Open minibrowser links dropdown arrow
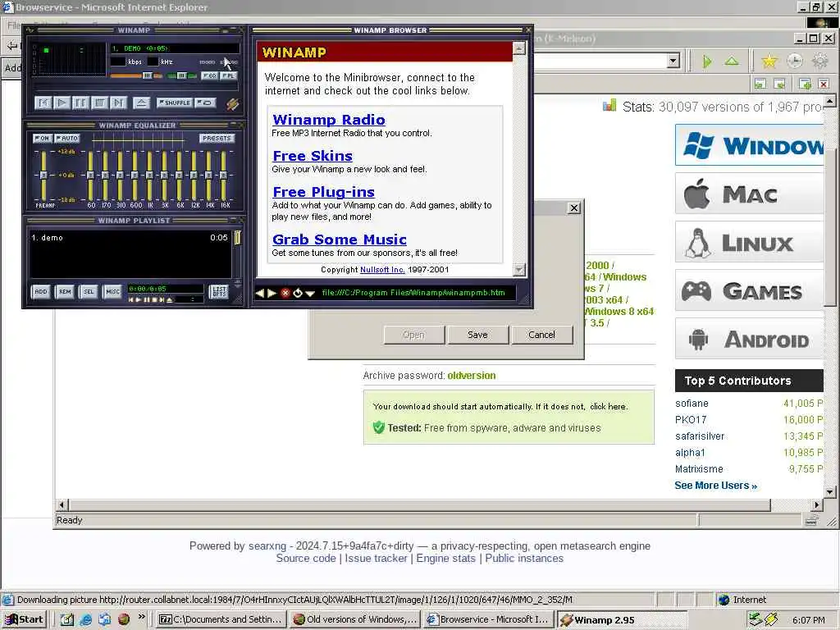Image resolution: width=840 pixels, height=630 pixels. (310, 294)
